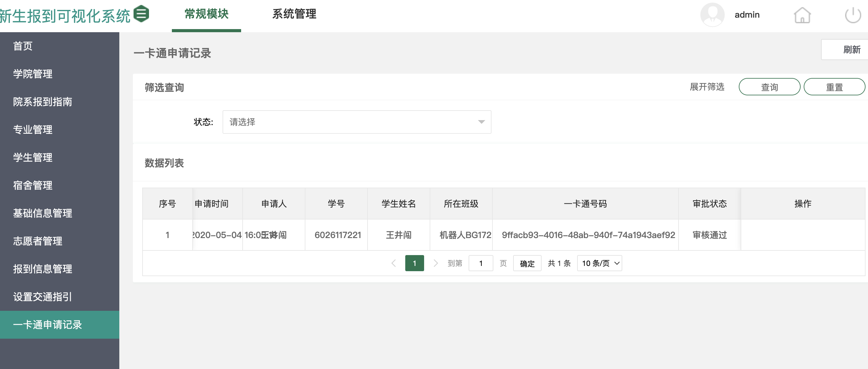Open 宿舍管理 in the sidebar

point(33,185)
